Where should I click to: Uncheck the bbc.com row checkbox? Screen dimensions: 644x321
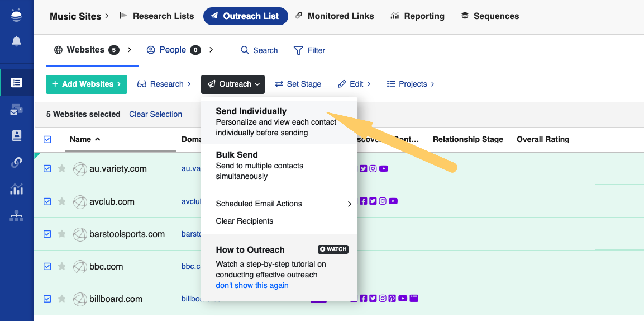tap(47, 266)
